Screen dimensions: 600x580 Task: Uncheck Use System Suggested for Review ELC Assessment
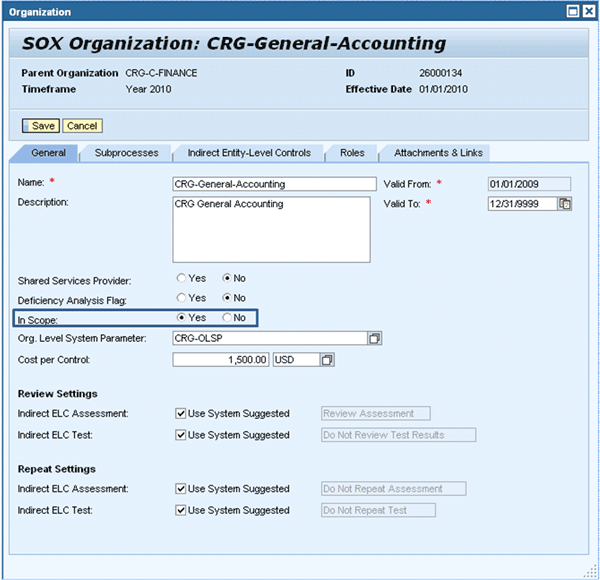coord(180,413)
